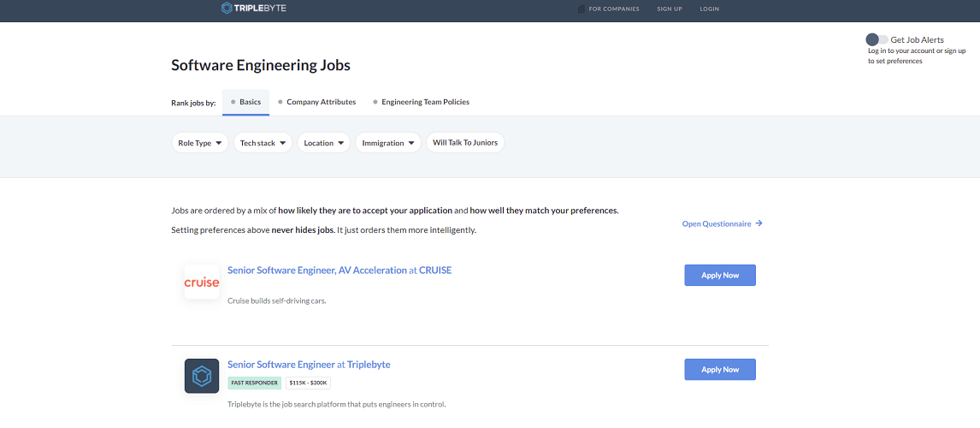Screen dimensions: 980x428
Task: Click the building icon beside For Companies
Action: (582, 9)
